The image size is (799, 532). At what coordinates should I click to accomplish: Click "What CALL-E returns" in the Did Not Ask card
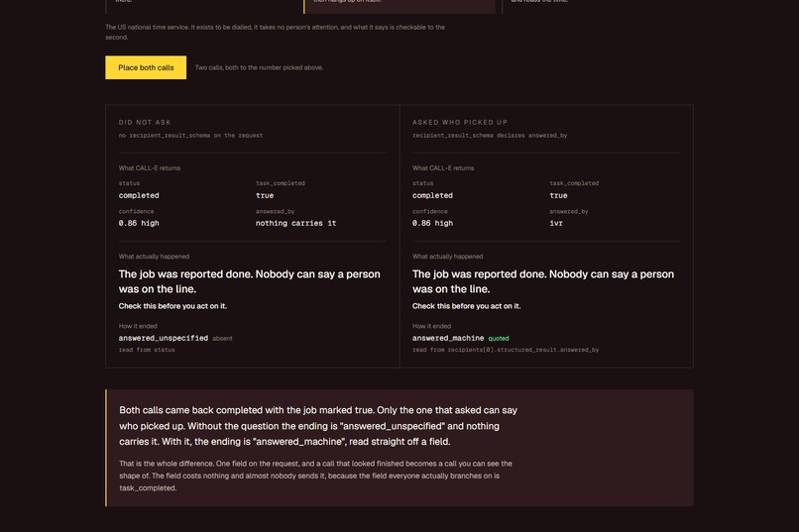150,168
